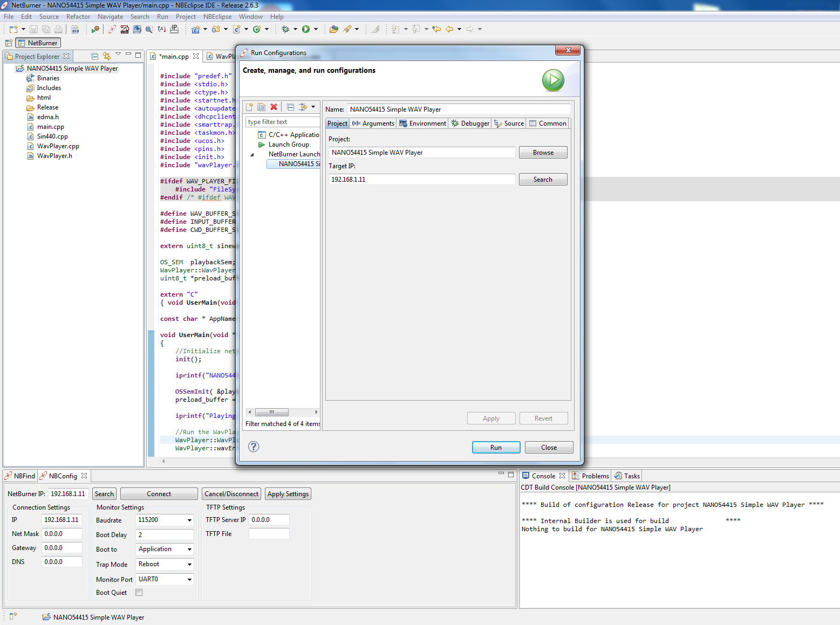840x625 pixels.
Task: Open the filter icon dropdown arrow in dialog
Action: [x=313, y=107]
